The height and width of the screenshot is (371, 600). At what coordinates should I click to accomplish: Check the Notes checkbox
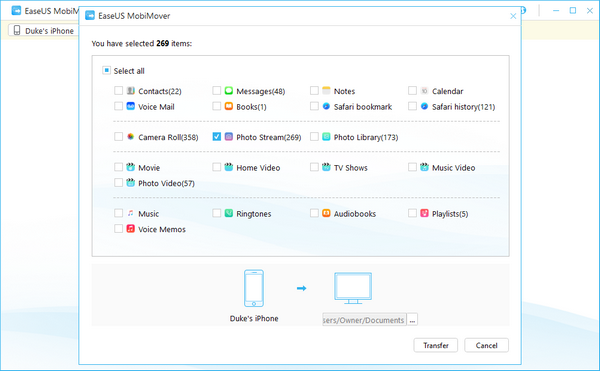pos(314,91)
